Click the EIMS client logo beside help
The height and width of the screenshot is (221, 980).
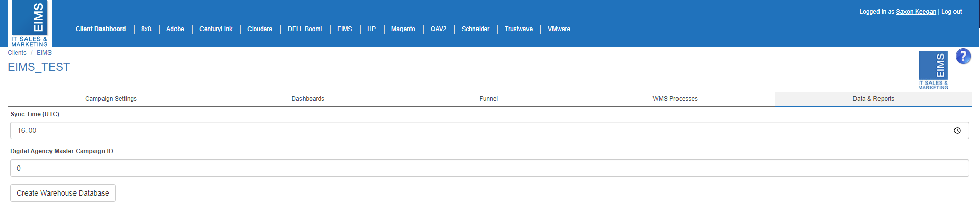[933, 70]
